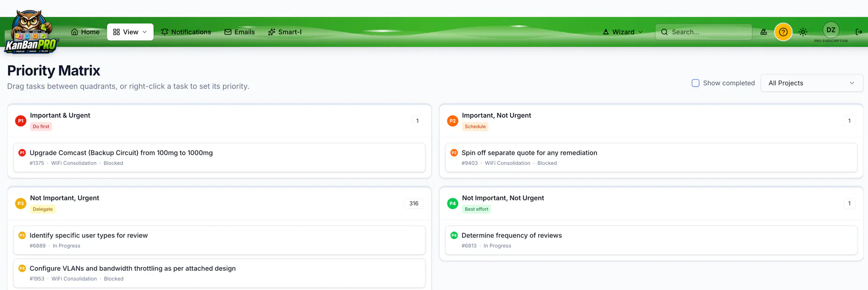Click P3 badge in Not Important, Urgent header

click(x=21, y=203)
